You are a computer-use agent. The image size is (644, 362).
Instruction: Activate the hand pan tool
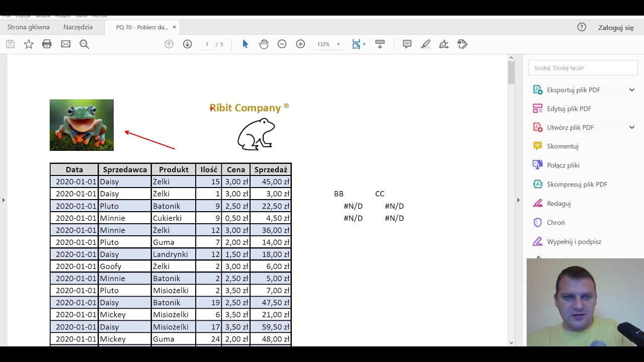[264, 44]
